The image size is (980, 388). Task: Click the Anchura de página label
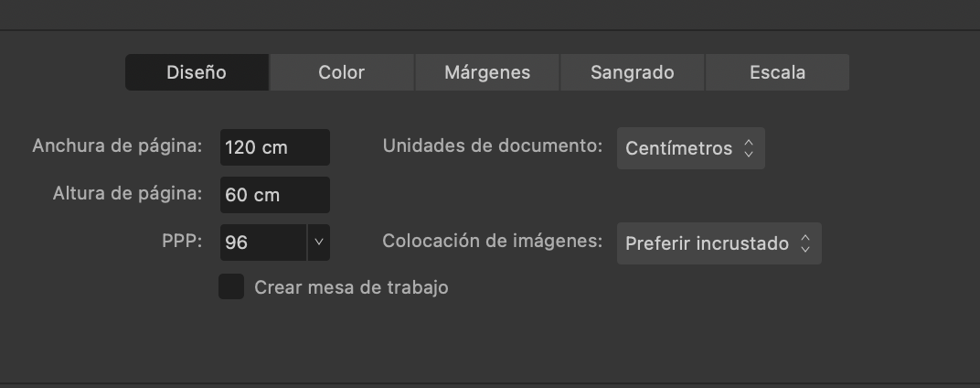coord(118,145)
